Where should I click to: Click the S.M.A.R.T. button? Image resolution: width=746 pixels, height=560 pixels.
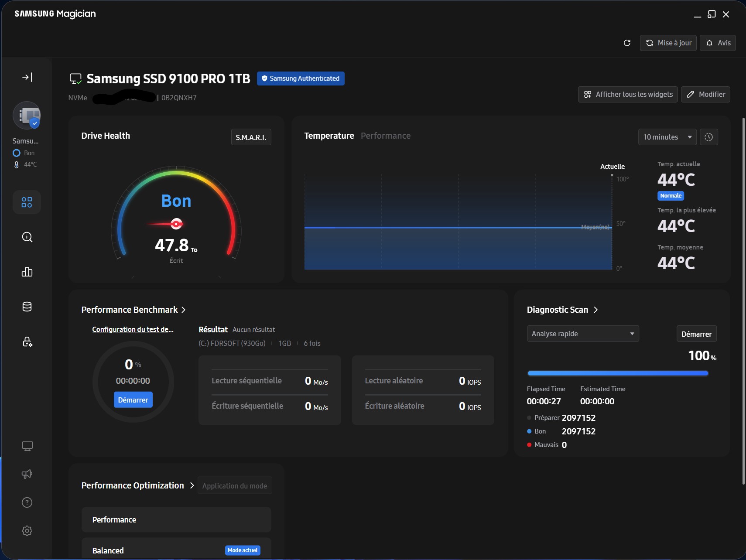coord(251,137)
